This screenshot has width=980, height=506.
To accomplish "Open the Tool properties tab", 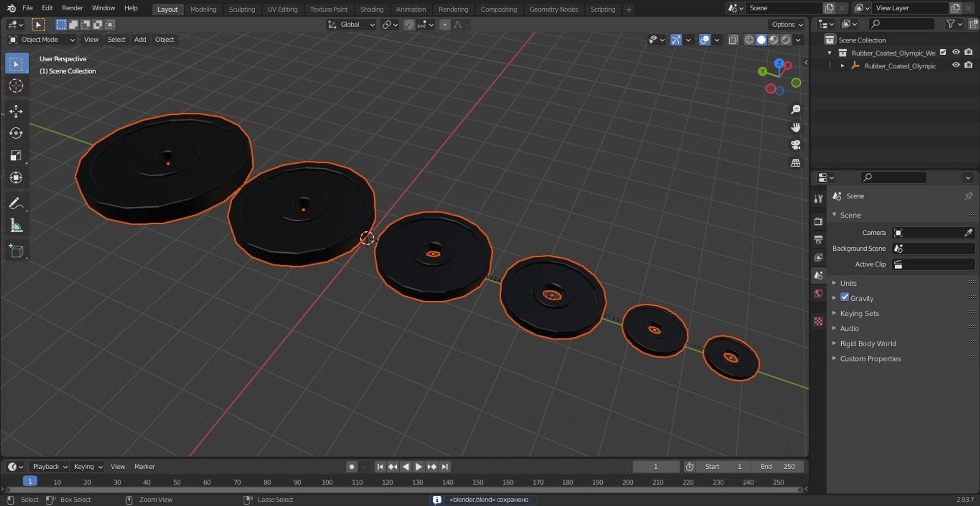I will (819, 199).
